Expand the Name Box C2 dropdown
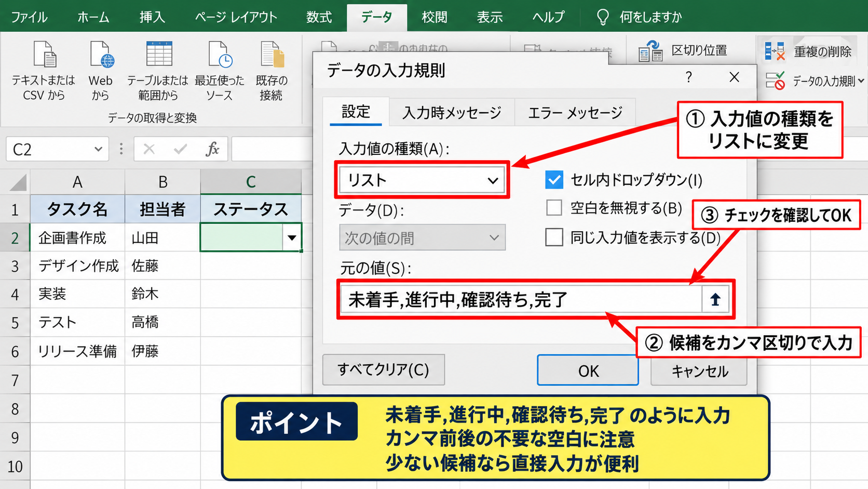This screenshot has height=489, width=868. point(98,150)
